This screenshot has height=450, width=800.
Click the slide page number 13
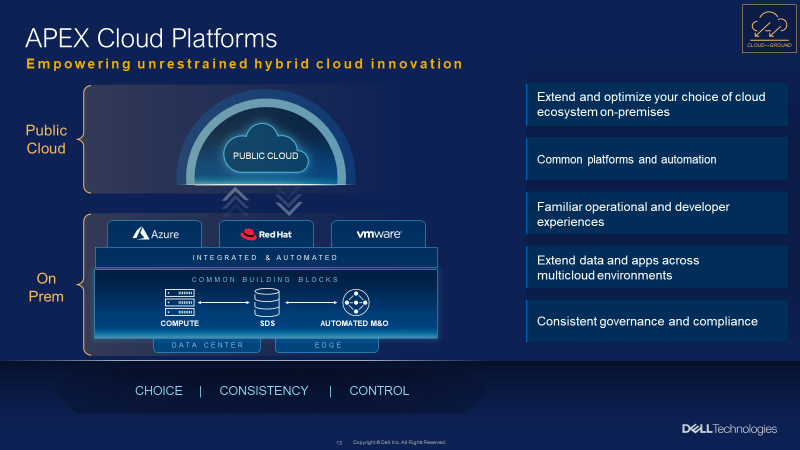[339, 443]
